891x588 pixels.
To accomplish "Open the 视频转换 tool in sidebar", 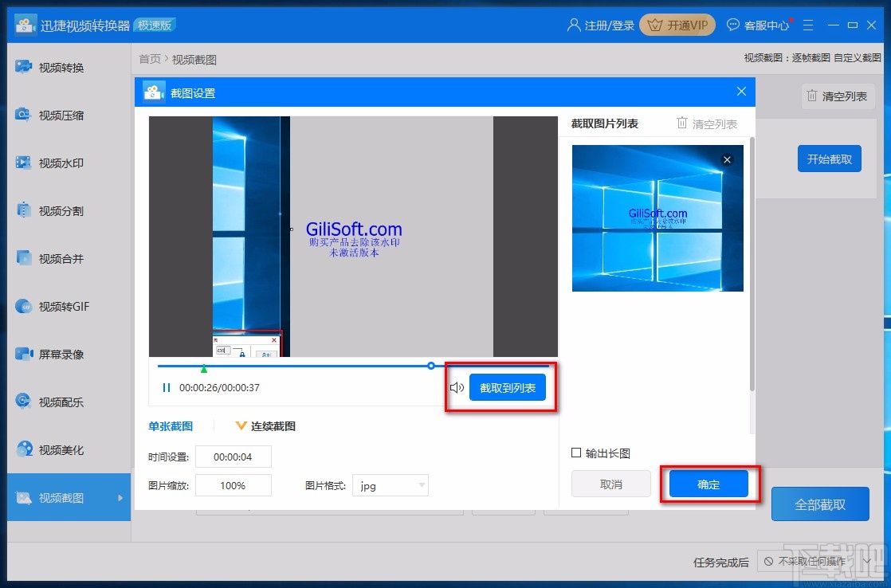I will tap(68, 67).
